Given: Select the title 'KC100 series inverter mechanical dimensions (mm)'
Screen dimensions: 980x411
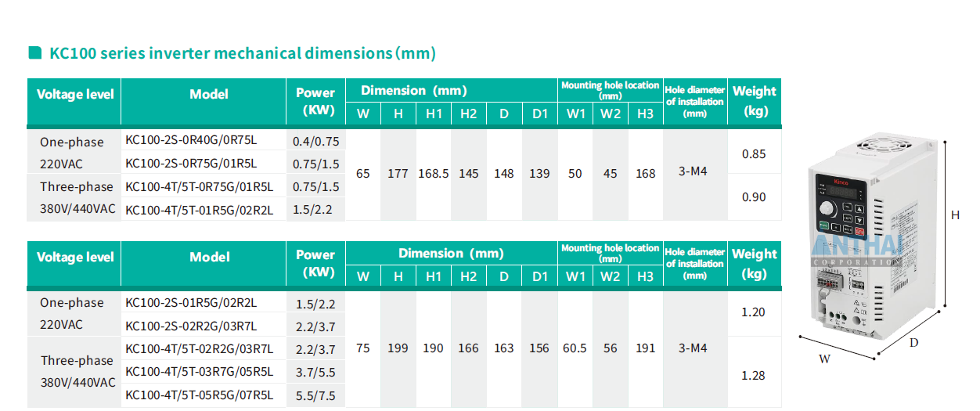Looking at the screenshot, I should (x=243, y=53).
